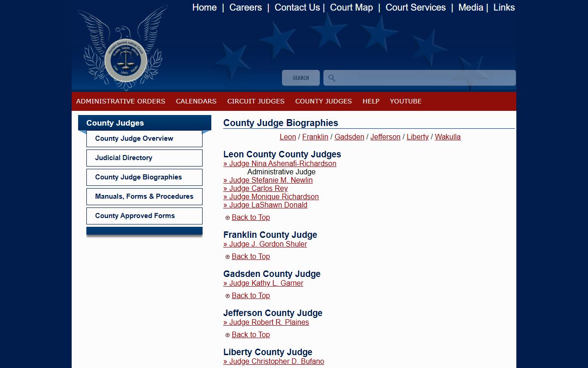Click the Back to Top icon under Franklin County Judge
This screenshot has width=588, height=368.
pos(227,257)
